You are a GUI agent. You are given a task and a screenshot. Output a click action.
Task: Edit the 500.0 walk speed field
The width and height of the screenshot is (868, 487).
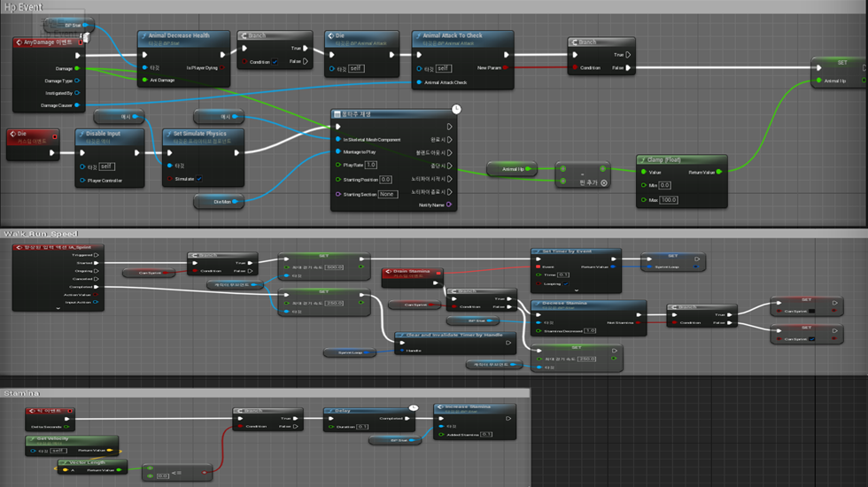(334, 267)
